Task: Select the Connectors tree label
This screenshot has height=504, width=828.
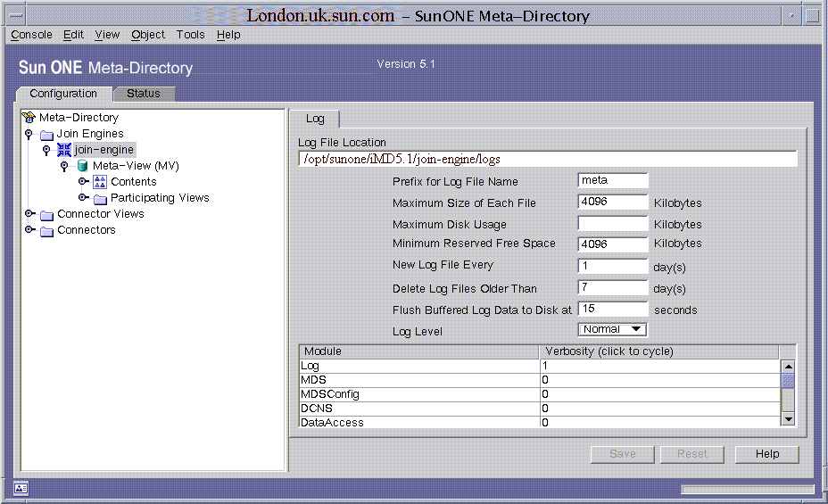Action: click(x=86, y=229)
